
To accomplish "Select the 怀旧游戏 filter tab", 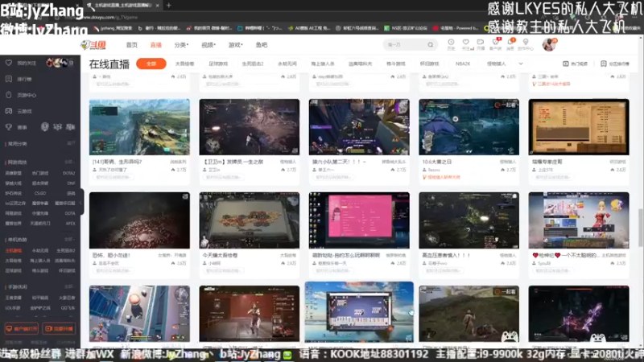I will [429, 64].
